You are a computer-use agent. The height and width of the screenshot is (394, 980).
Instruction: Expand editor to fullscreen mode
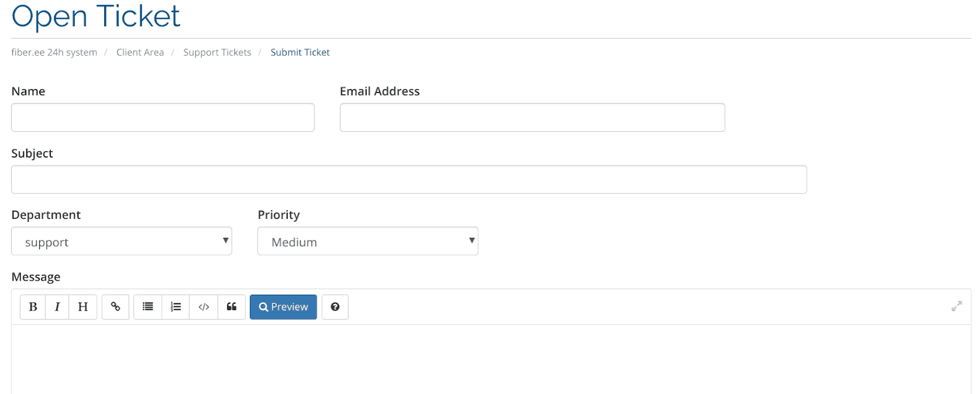pyautogui.click(x=957, y=306)
